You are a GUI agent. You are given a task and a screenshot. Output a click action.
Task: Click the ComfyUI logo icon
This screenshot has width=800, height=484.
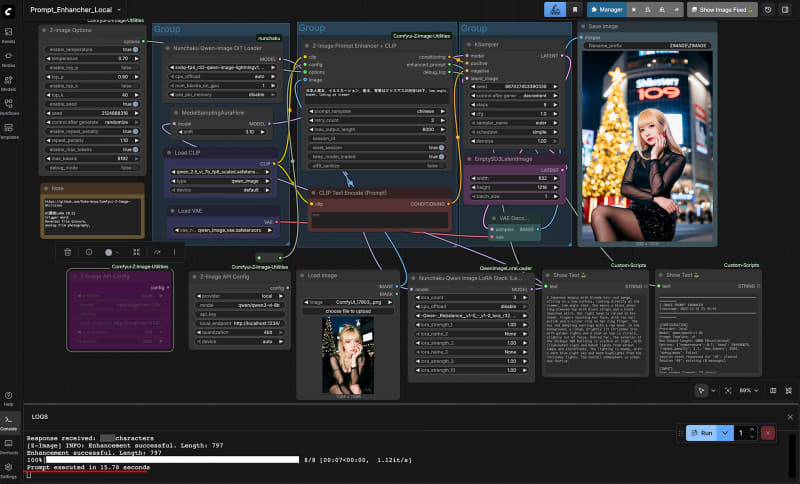(x=9, y=10)
